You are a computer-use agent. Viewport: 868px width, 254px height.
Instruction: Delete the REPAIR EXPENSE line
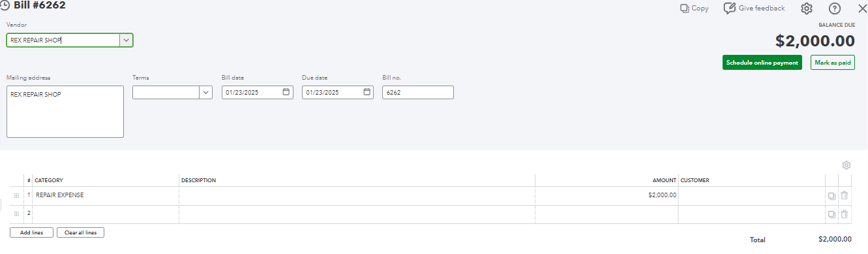[844, 195]
